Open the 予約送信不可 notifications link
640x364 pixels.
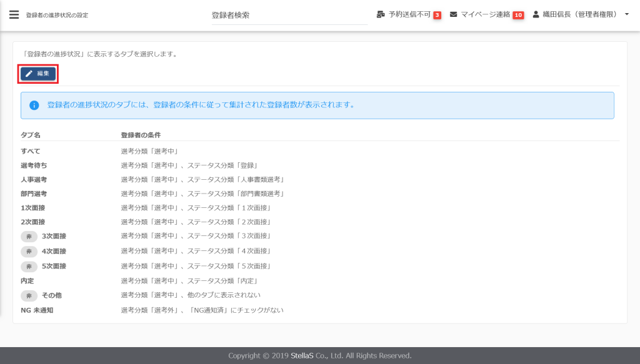(409, 14)
